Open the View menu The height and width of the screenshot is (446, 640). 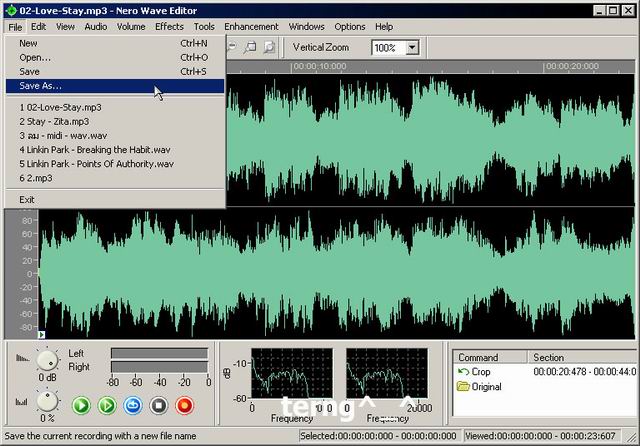(x=65, y=27)
